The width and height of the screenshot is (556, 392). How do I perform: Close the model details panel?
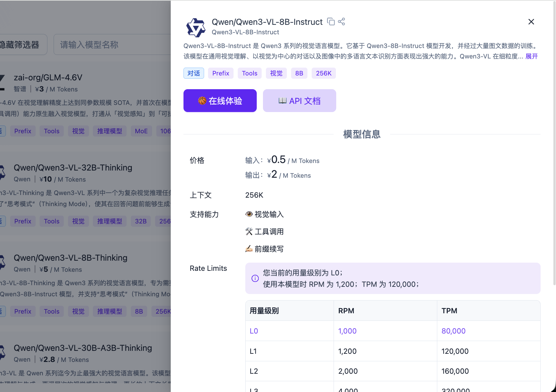coord(531,22)
